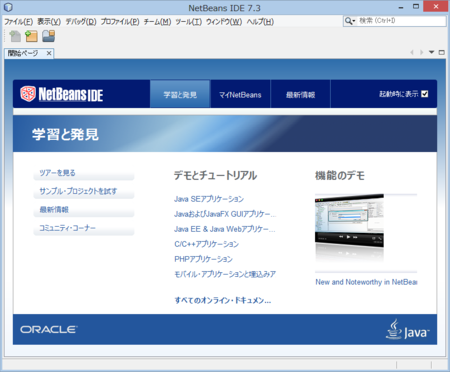Open the ヘルプ(H) menu
The image size is (450, 372).
pos(260,22)
